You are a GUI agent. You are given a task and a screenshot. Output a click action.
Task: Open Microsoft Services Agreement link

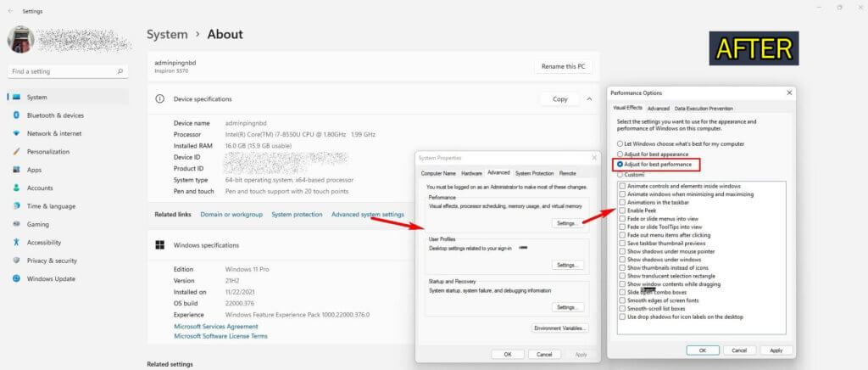coord(216,327)
